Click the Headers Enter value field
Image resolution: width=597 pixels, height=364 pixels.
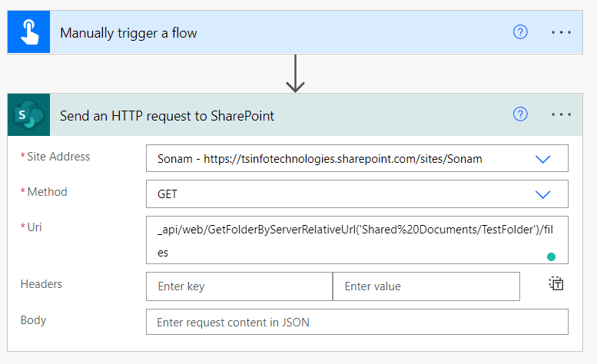point(426,286)
